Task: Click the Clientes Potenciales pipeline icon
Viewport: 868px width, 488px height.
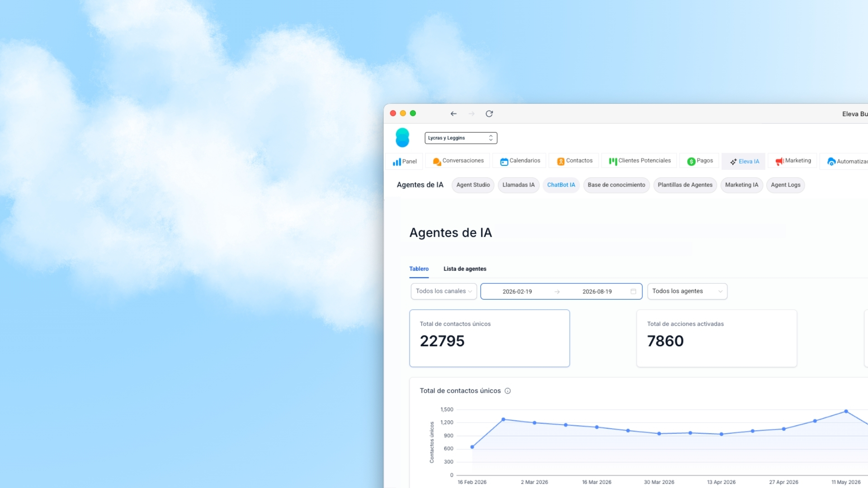Action: point(613,162)
